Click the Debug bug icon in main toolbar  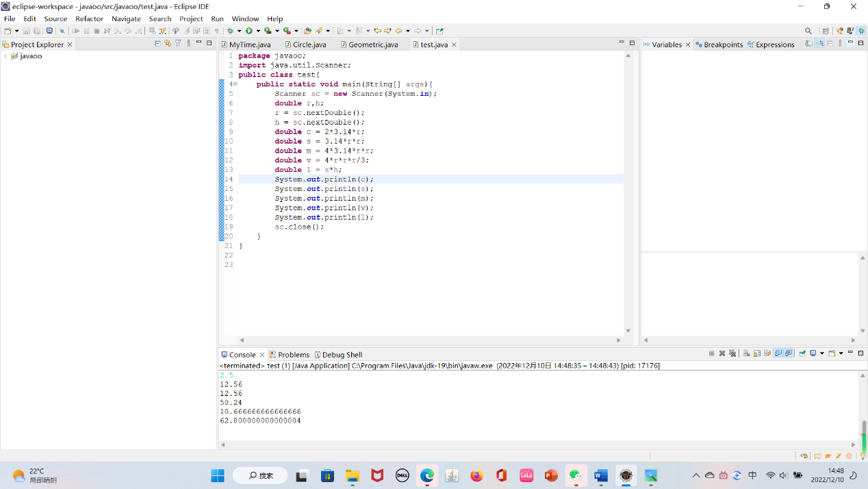[x=231, y=31]
